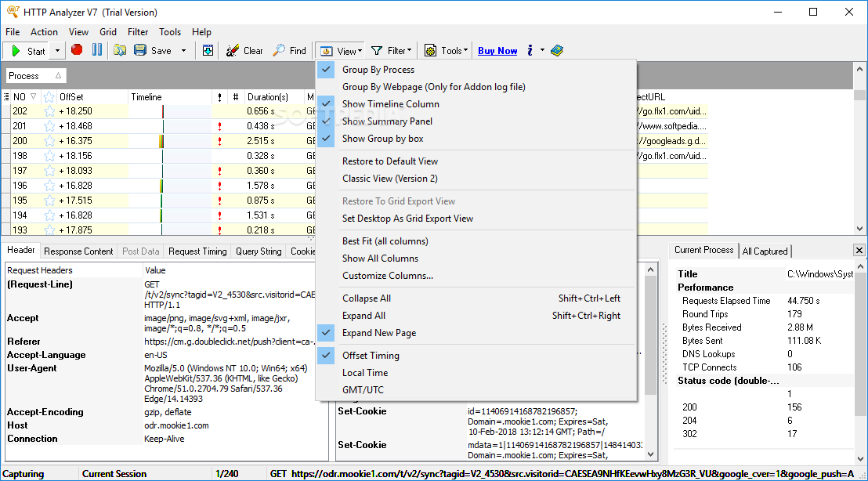The width and height of the screenshot is (868, 481).
Task: Click the exclamation mark column header
Action: 220,97
